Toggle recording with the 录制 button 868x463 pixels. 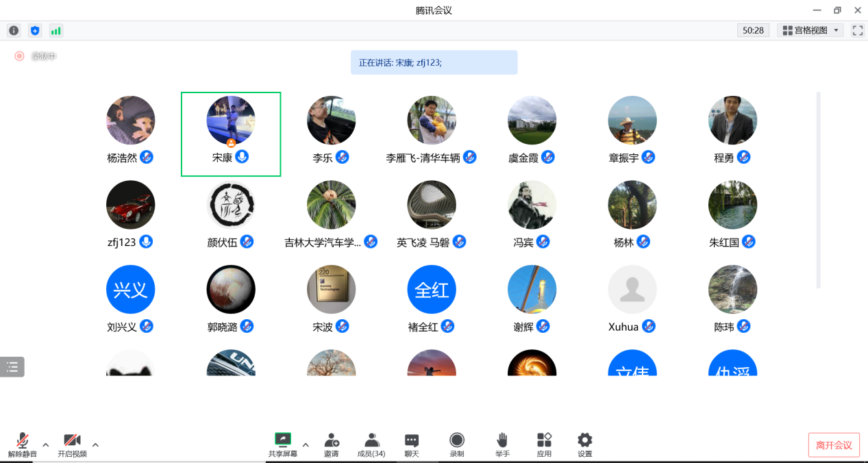click(456, 445)
